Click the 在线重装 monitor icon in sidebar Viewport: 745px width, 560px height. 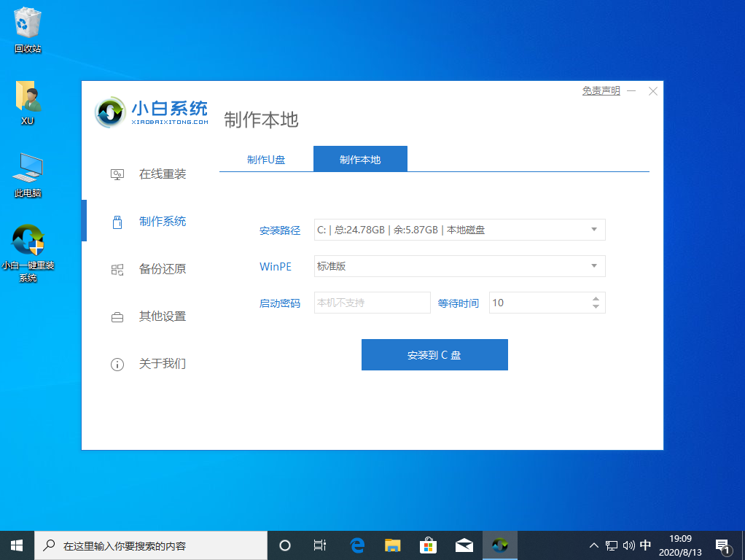117,174
